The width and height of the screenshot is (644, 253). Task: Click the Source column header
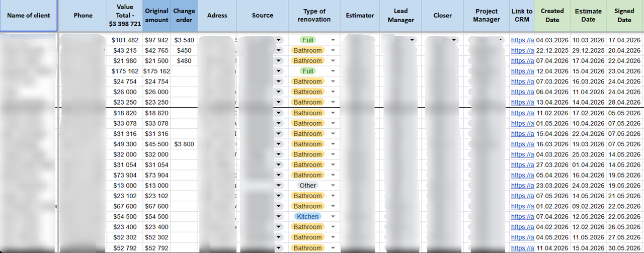pos(263,16)
